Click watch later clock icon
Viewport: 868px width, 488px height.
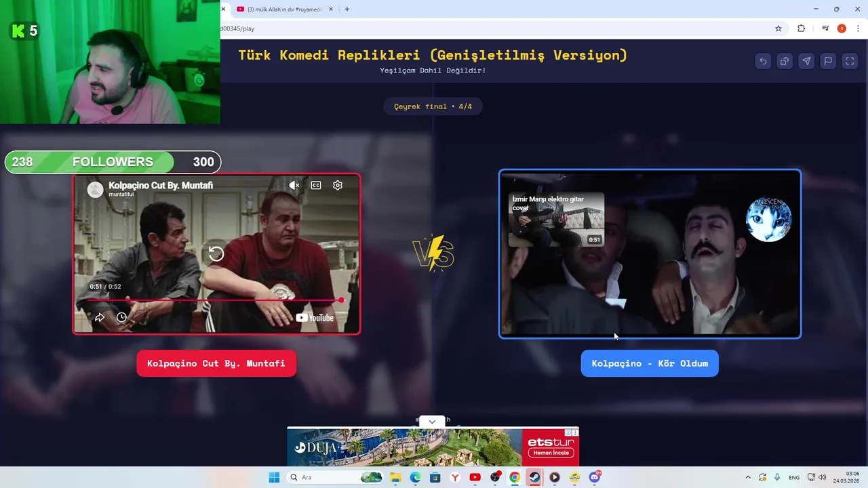[x=121, y=317]
